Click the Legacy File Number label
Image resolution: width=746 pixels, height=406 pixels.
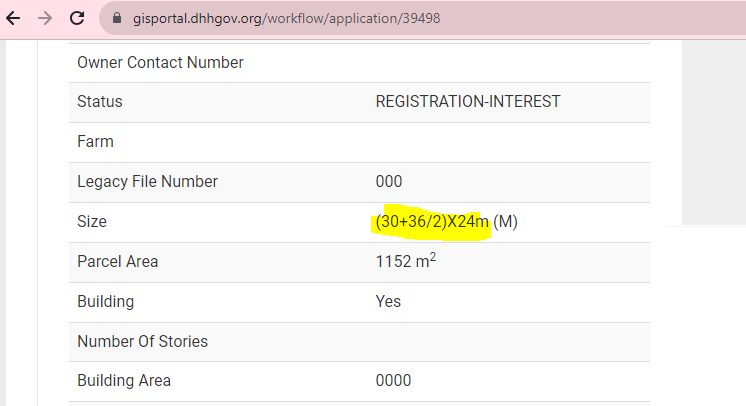(147, 181)
